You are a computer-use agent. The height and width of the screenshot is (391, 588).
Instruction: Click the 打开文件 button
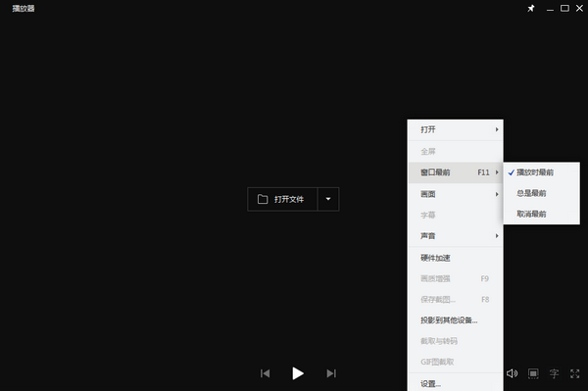282,199
